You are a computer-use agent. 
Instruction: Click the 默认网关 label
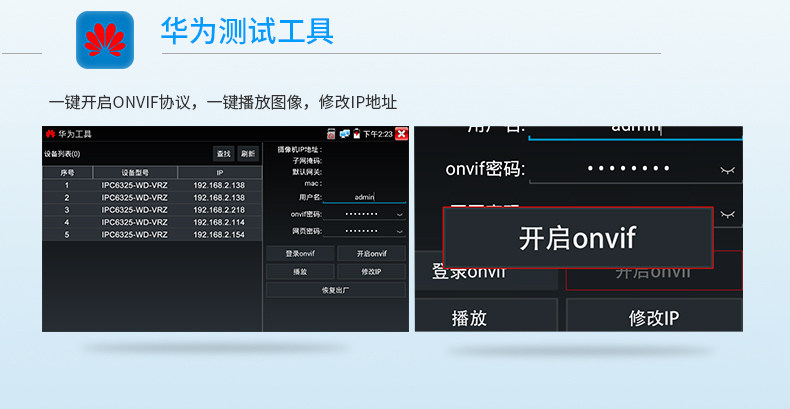(307, 172)
